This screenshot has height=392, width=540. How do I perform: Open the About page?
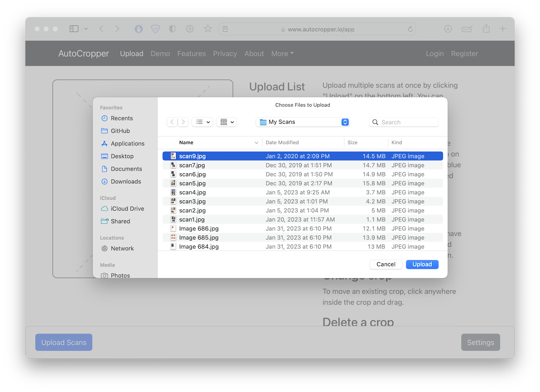[254, 54]
